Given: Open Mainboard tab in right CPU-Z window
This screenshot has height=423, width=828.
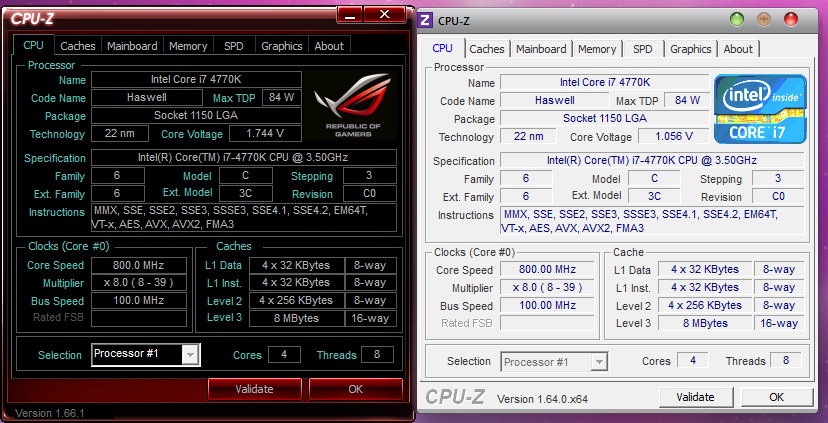Looking at the screenshot, I should [x=541, y=49].
